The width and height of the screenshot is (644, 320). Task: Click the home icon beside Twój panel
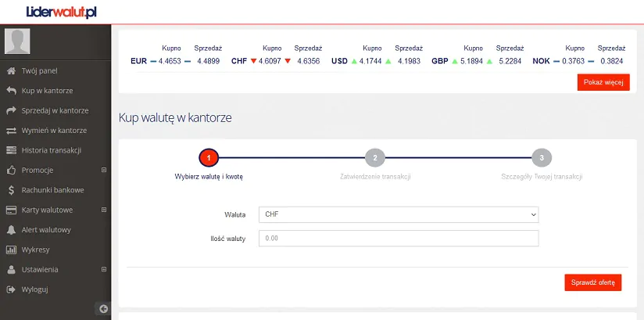(11, 70)
